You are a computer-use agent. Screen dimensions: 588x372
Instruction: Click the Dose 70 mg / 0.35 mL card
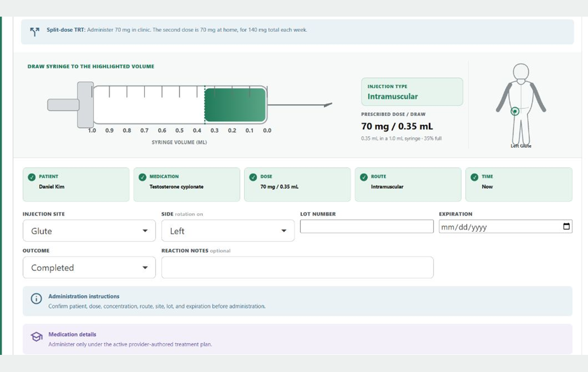[297, 185]
